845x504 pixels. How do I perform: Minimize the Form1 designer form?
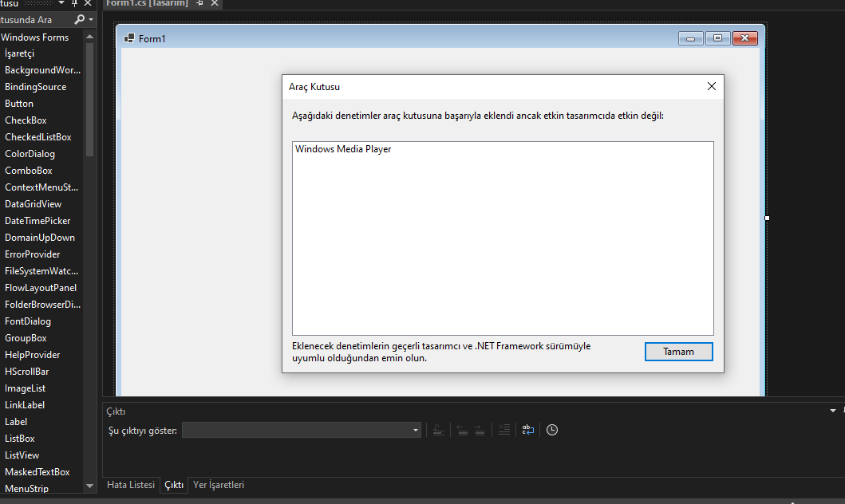coord(690,38)
